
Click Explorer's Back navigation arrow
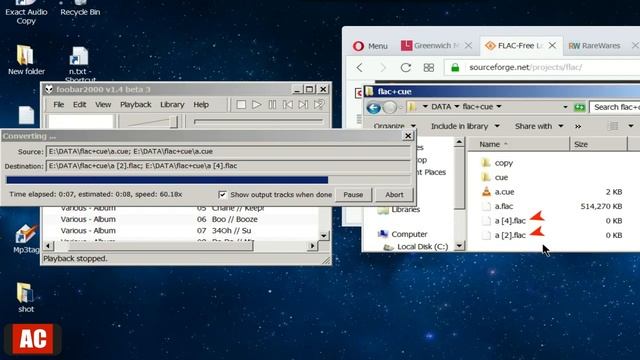click(x=373, y=108)
